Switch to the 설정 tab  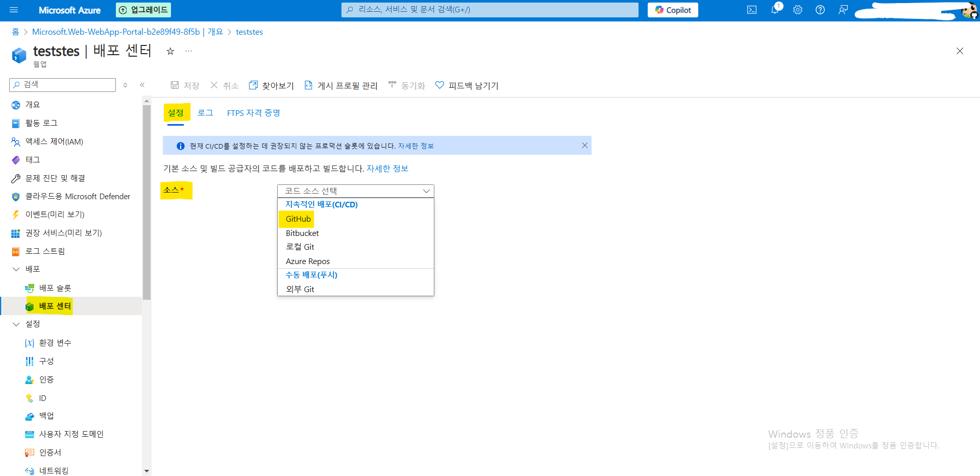pyautogui.click(x=176, y=113)
